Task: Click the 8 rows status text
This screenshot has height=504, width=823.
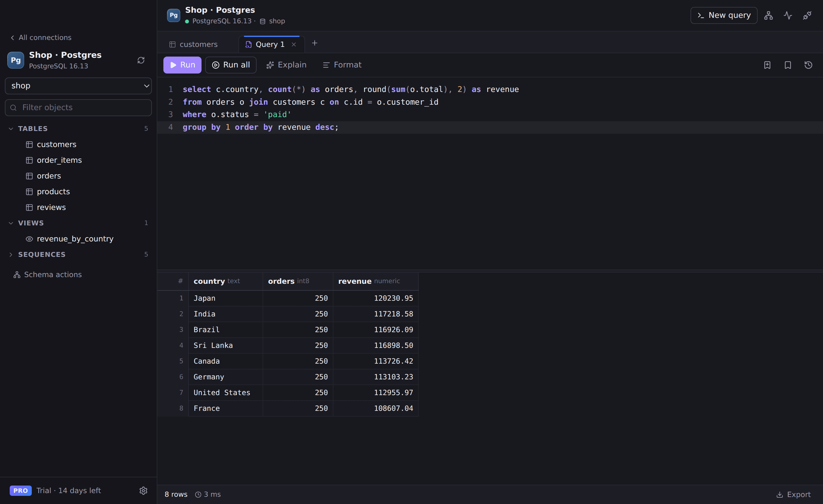Action: pos(176,494)
